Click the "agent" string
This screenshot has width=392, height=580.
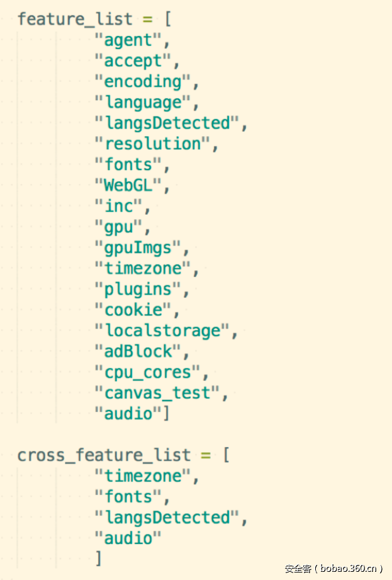(x=128, y=40)
